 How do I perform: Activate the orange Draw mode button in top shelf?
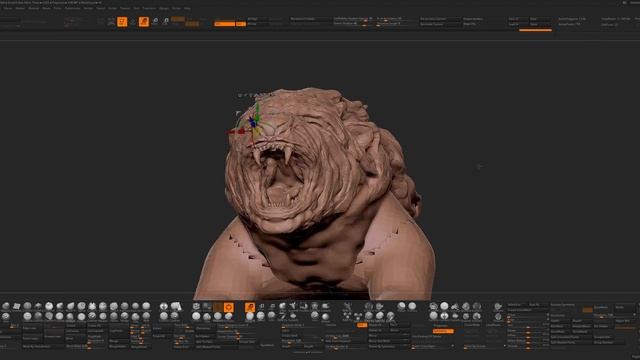click(x=144, y=22)
